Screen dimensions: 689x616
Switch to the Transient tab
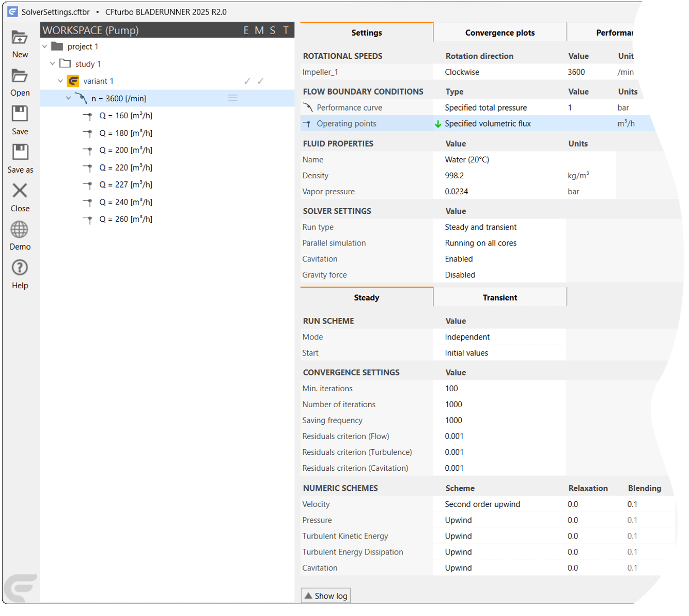(500, 298)
